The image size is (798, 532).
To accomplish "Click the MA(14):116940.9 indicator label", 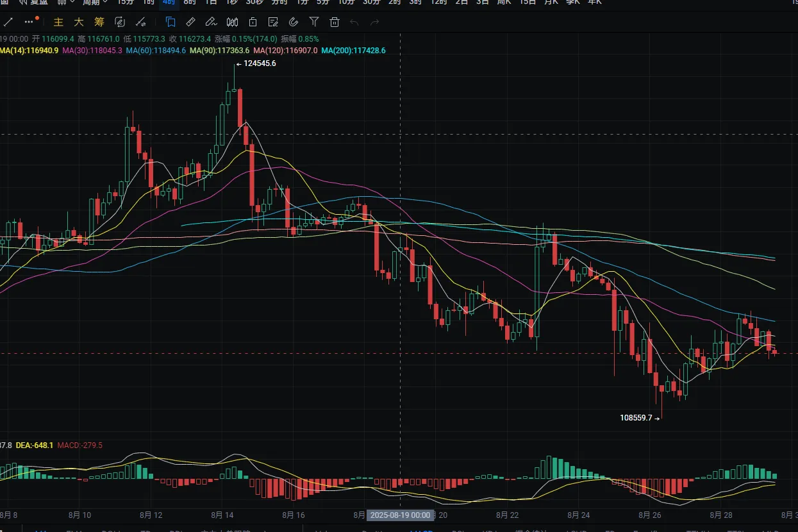I will 29,50.
